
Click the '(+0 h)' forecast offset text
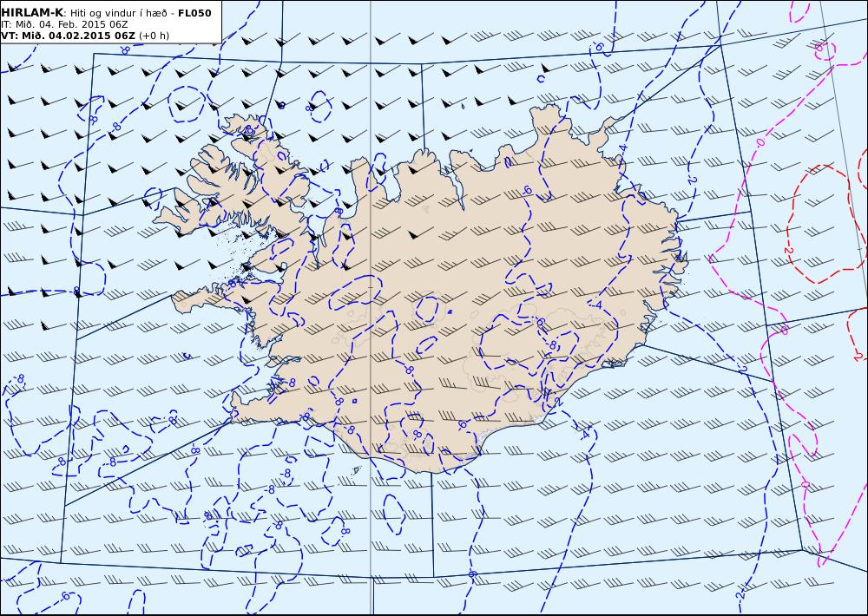click(154, 36)
